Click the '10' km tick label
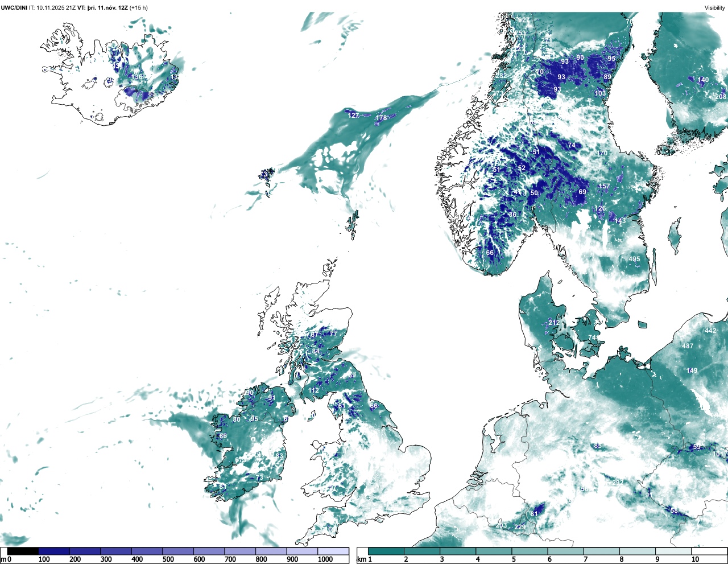The width and height of the screenshot is (728, 564). tap(695, 559)
